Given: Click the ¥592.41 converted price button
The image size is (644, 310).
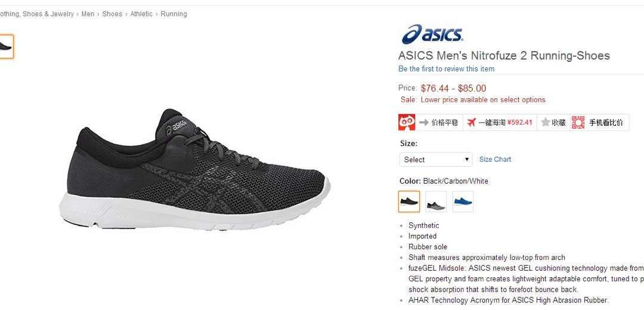Looking at the screenshot, I should [519, 122].
